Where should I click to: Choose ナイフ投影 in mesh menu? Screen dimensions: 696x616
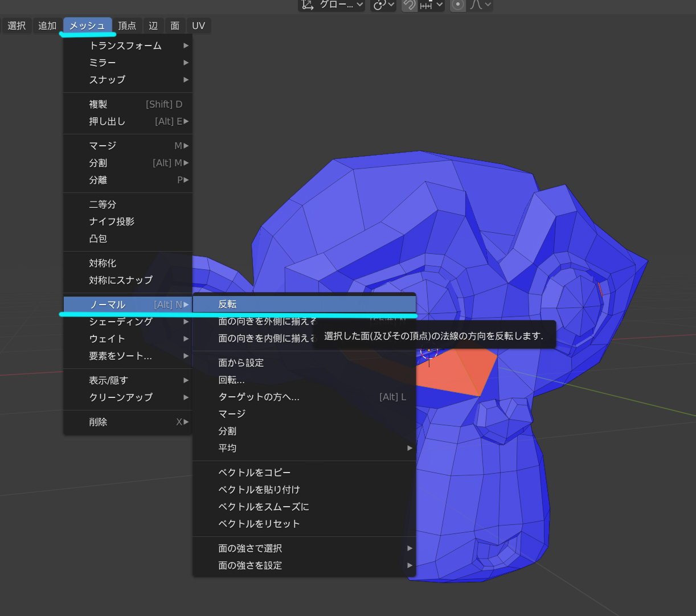click(128, 221)
